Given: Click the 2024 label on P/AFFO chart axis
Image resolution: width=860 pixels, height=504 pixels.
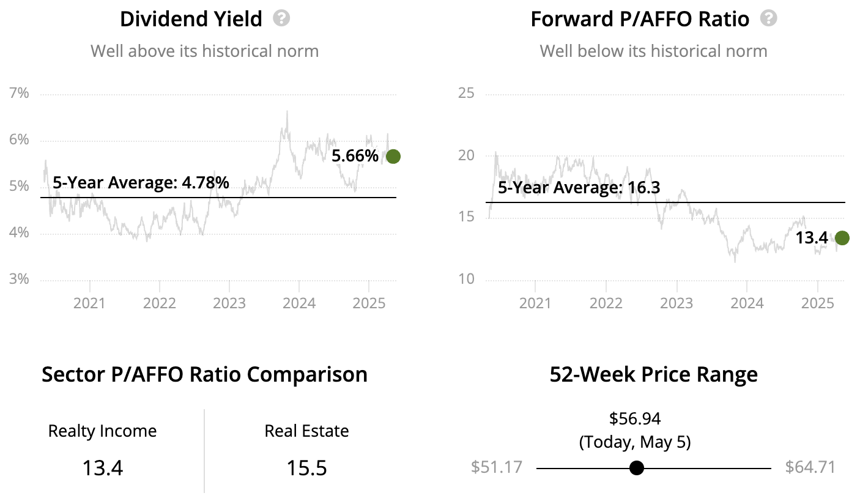Looking at the screenshot, I should [747, 303].
